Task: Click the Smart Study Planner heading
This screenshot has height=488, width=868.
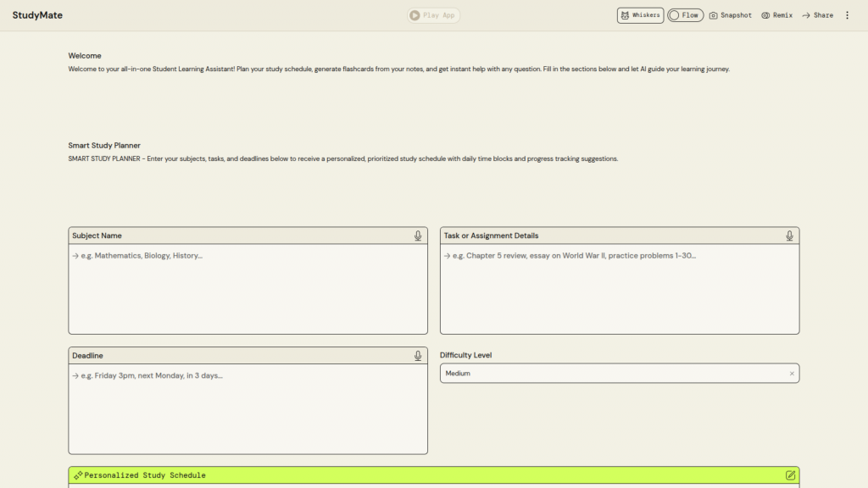Action: pyautogui.click(x=104, y=146)
